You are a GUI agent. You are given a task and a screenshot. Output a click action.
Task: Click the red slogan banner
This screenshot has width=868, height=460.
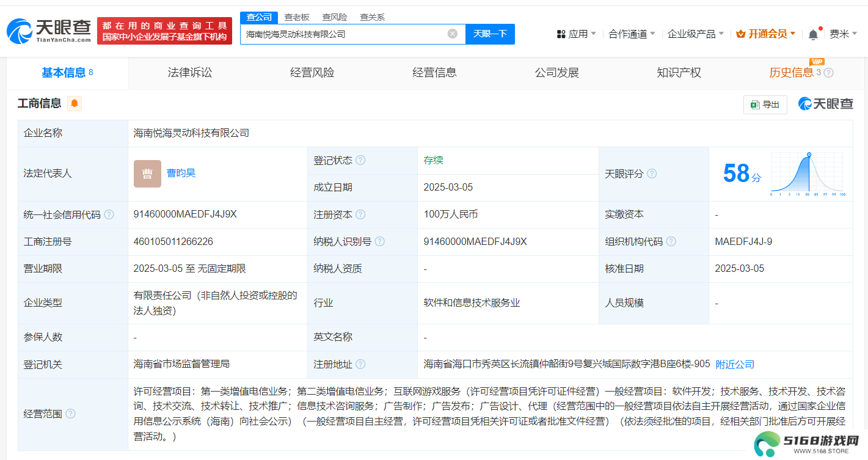164,31
